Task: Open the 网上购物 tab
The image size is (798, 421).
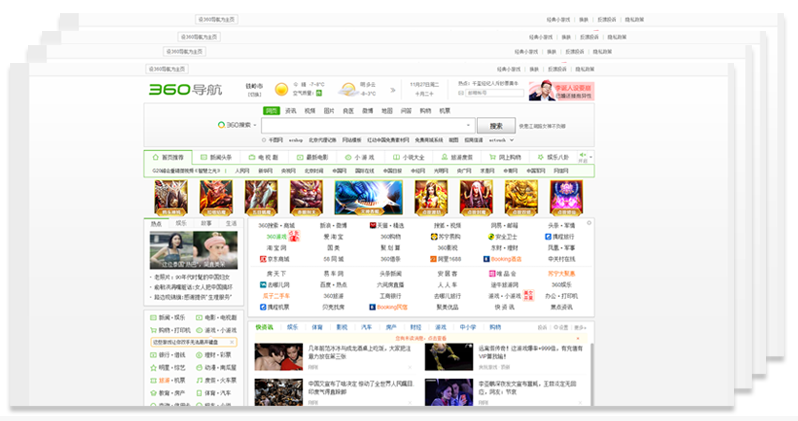Action: [505, 157]
